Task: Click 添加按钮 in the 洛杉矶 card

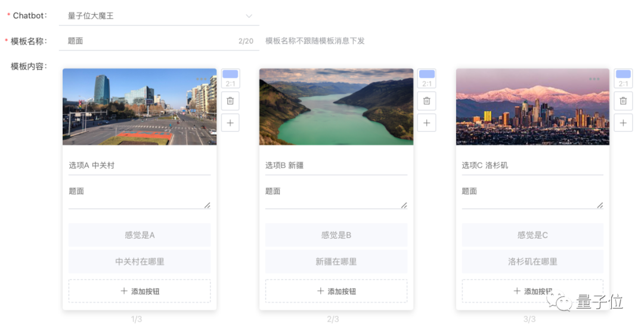Action: pyautogui.click(x=532, y=291)
